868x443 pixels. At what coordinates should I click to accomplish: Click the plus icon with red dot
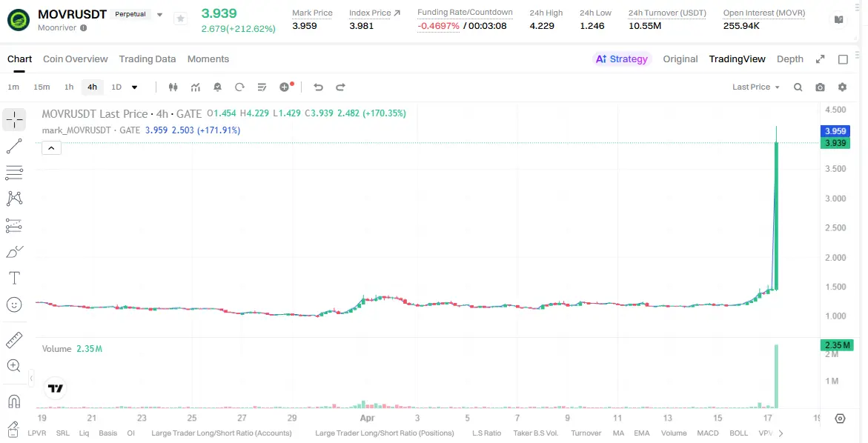(x=285, y=86)
